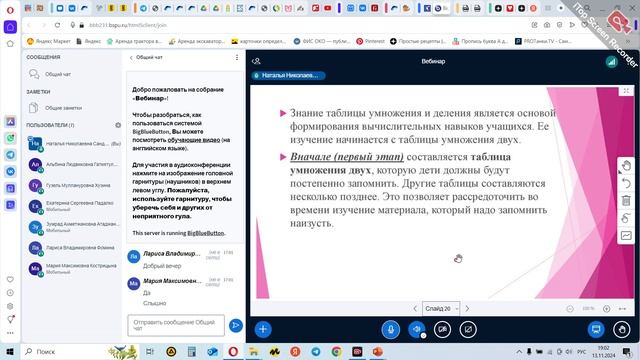Open the purple home icon in Opera sidebar

[10, 27]
